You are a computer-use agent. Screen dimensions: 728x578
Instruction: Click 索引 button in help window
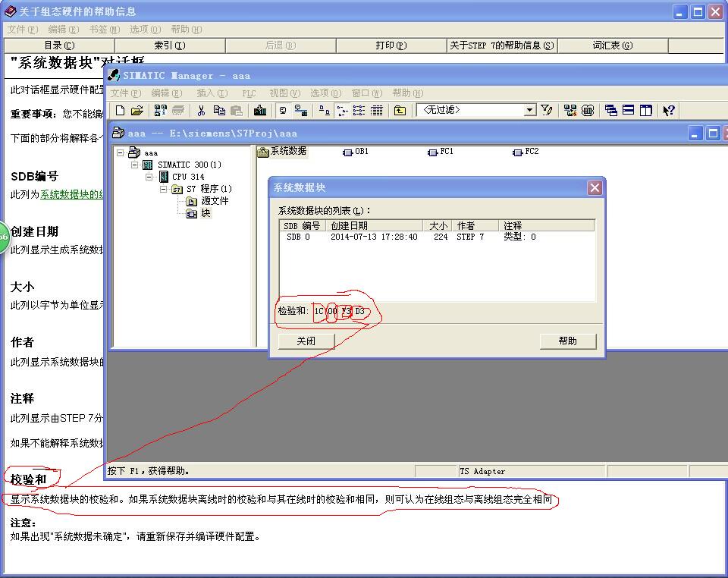pos(169,46)
